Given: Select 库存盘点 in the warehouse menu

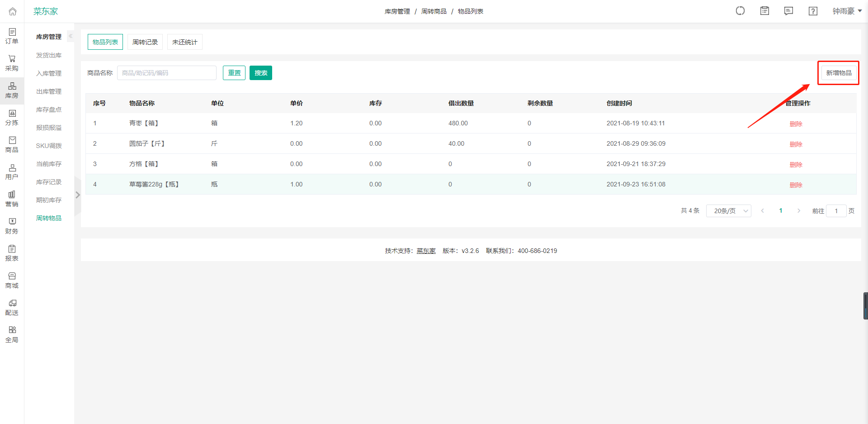Looking at the screenshot, I should point(49,110).
